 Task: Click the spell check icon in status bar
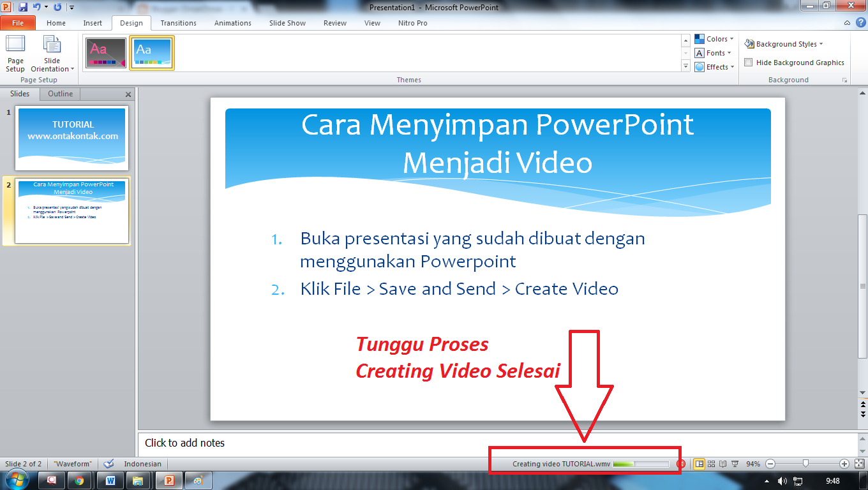[x=108, y=464]
